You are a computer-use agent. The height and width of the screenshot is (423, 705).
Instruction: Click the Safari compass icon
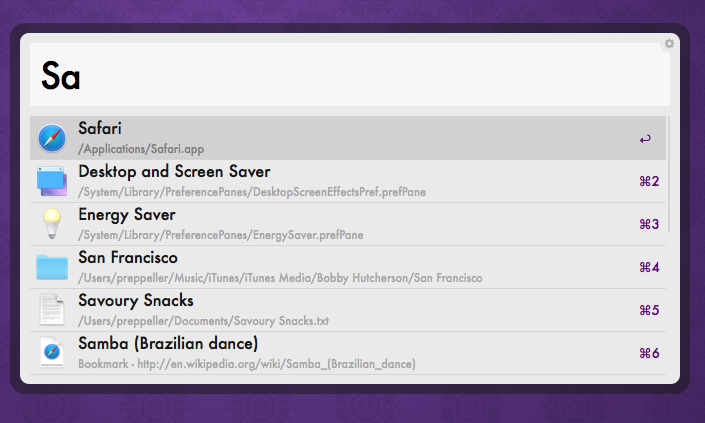tap(51, 138)
